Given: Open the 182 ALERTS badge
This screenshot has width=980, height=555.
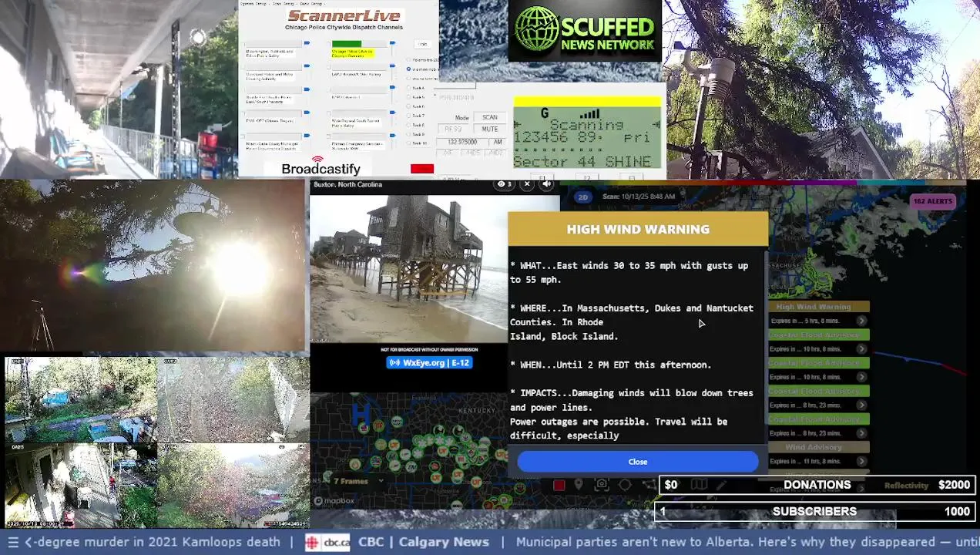Looking at the screenshot, I should click(934, 201).
